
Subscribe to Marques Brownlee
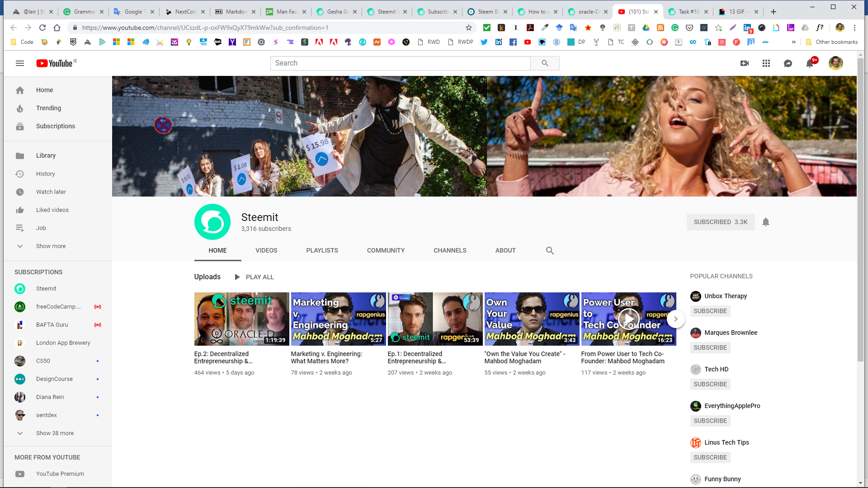click(x=710, y=347)
